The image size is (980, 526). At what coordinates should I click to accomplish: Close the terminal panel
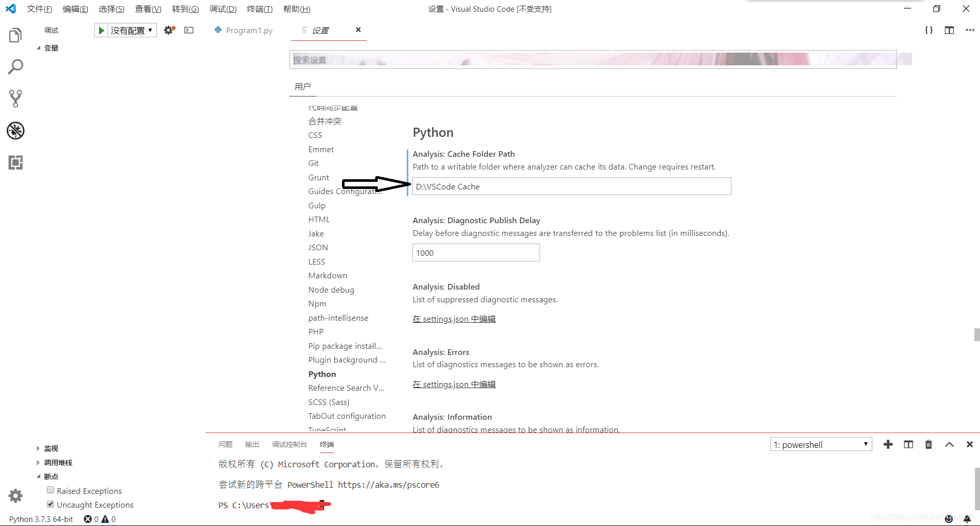pyautogui.click(x=970, y=444)
